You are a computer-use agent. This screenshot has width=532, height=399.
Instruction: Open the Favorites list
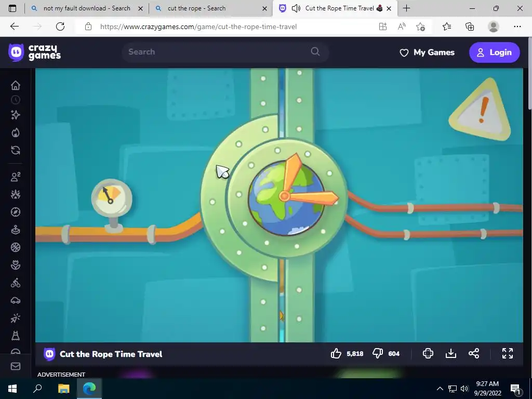447,26
